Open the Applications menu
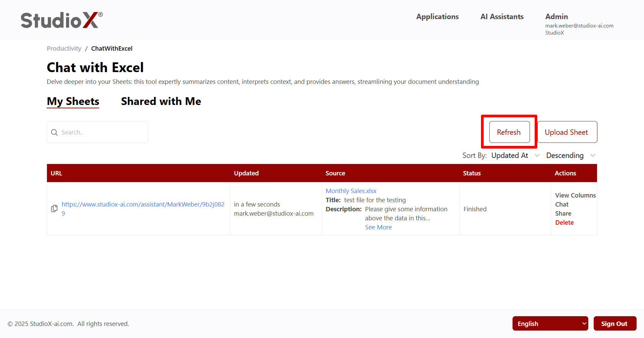 pos(437,17)
